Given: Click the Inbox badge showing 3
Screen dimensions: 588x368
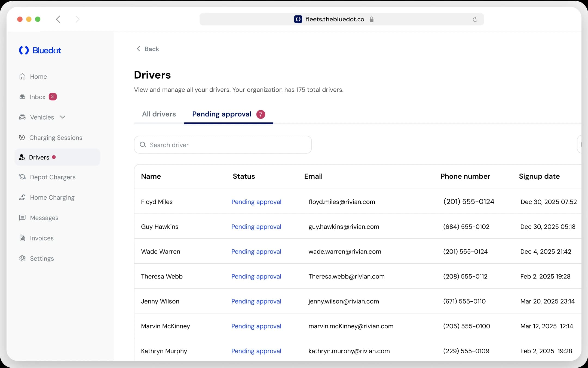Looking at the screenshot, I should [x=53, y=97].
